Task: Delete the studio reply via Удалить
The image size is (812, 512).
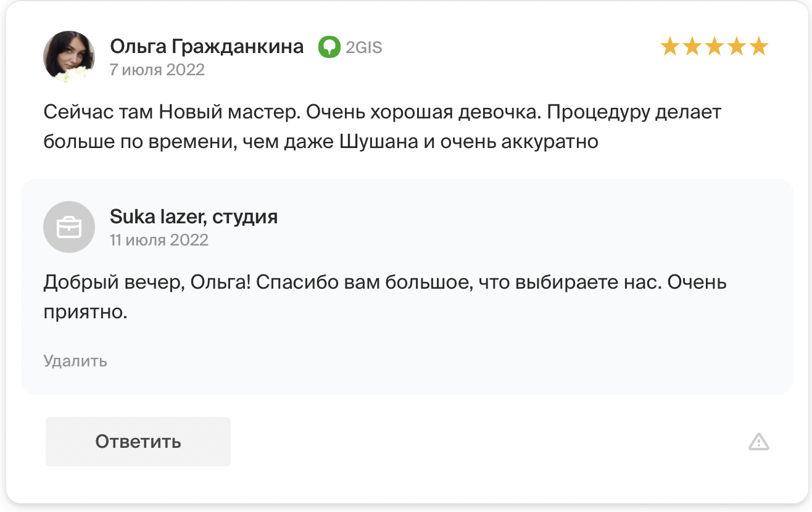Action: coord(75,361)
